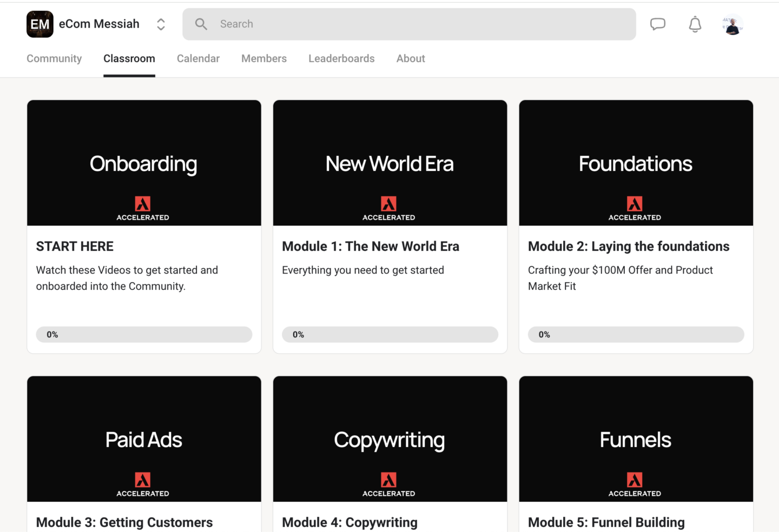Click Accelerated logo on Funnels card

(x=635, y=484)
